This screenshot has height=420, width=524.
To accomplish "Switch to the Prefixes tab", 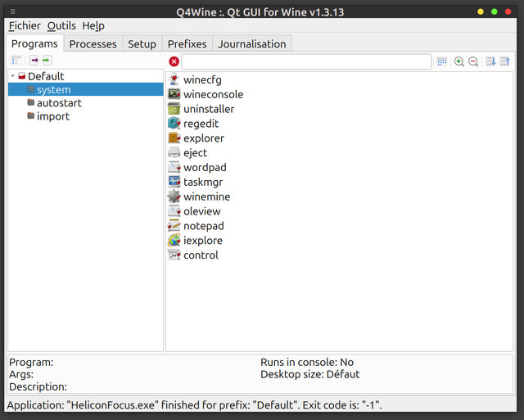I will tap(187, 43).
